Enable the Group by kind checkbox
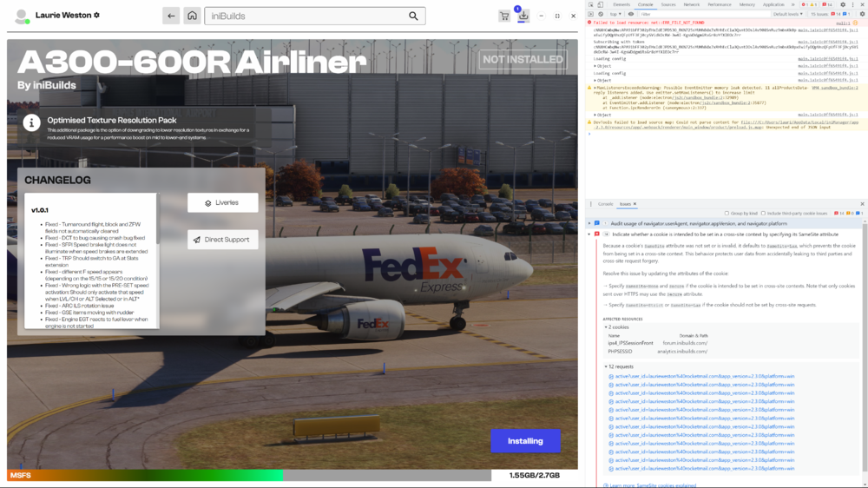 (x=727, y=214)
